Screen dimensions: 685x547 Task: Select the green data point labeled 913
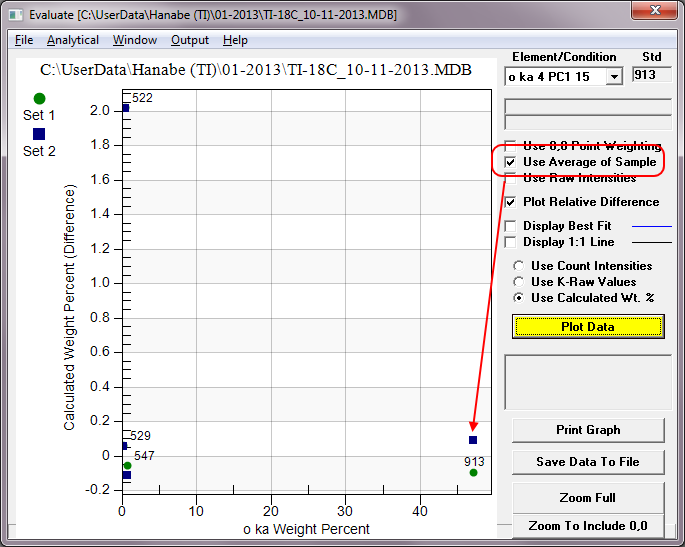point(473,472)
